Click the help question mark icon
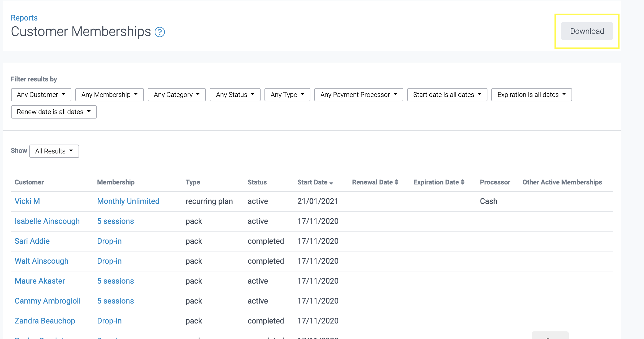The image size is (644, 339). click(160, 32)
